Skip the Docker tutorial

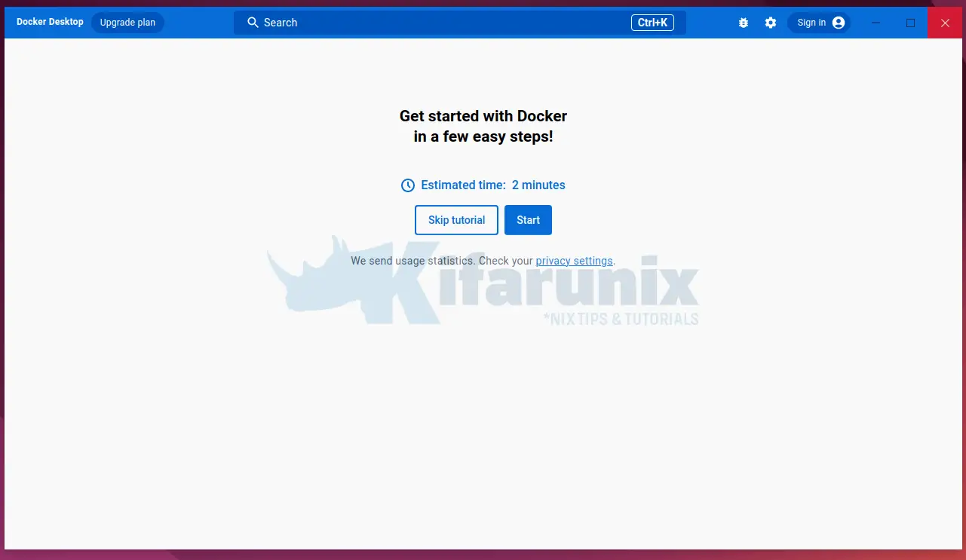pos(456,219)
